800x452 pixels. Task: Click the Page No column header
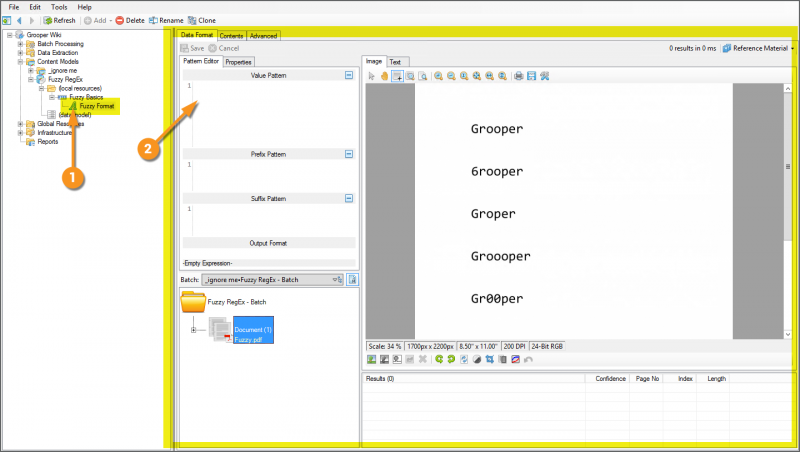(x=647, y=379)
